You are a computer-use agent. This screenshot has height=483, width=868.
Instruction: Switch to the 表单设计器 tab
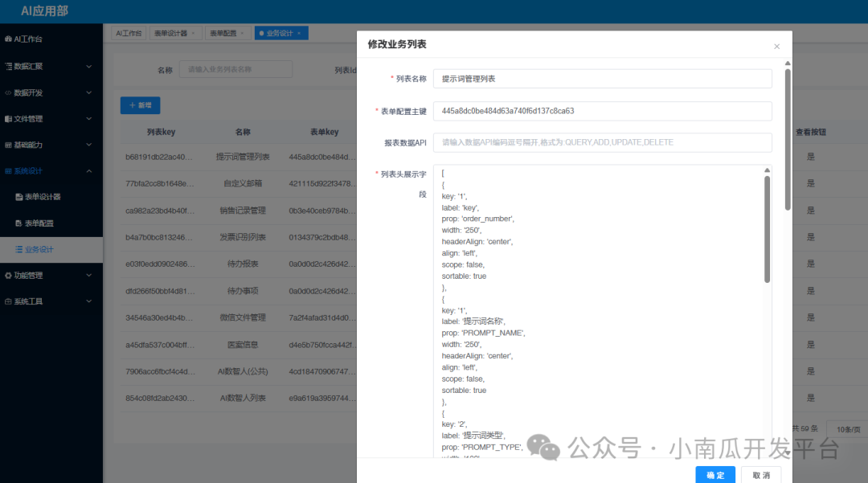tap(170, 33)
